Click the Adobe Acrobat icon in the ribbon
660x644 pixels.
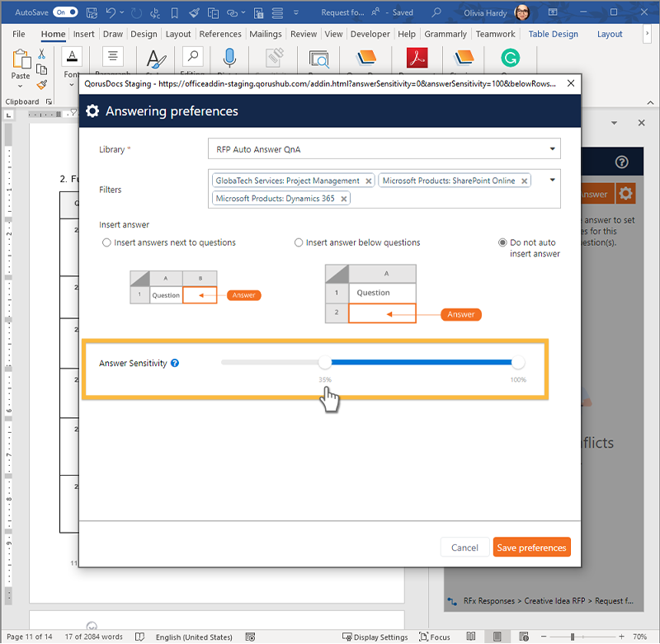pyautogui.click(x=417, y=58)
